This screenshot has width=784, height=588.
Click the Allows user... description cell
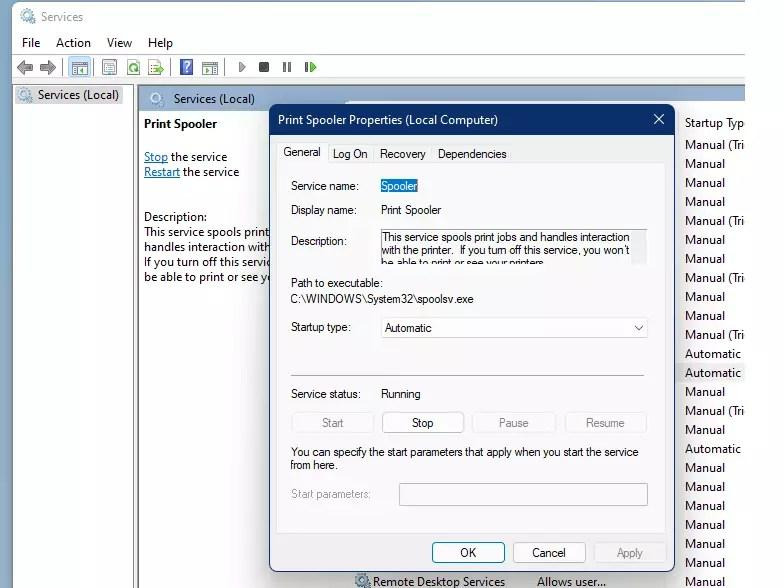point(572,582)
